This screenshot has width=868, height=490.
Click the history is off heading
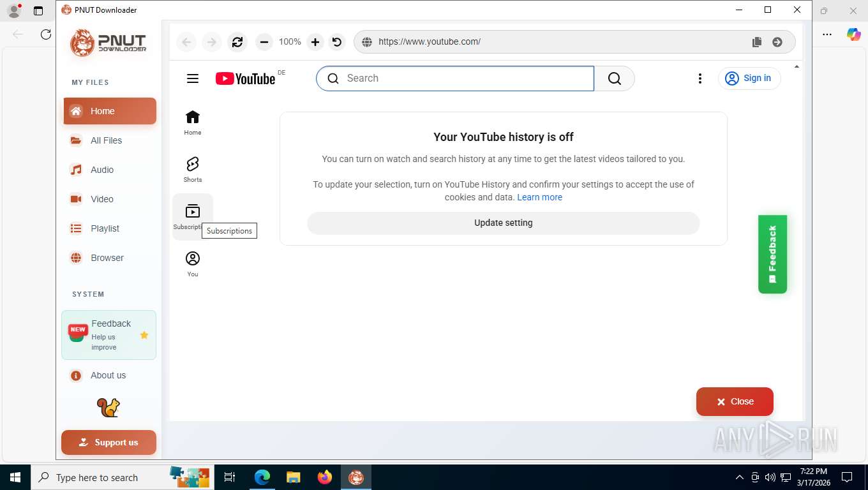[x=504, y=137]
